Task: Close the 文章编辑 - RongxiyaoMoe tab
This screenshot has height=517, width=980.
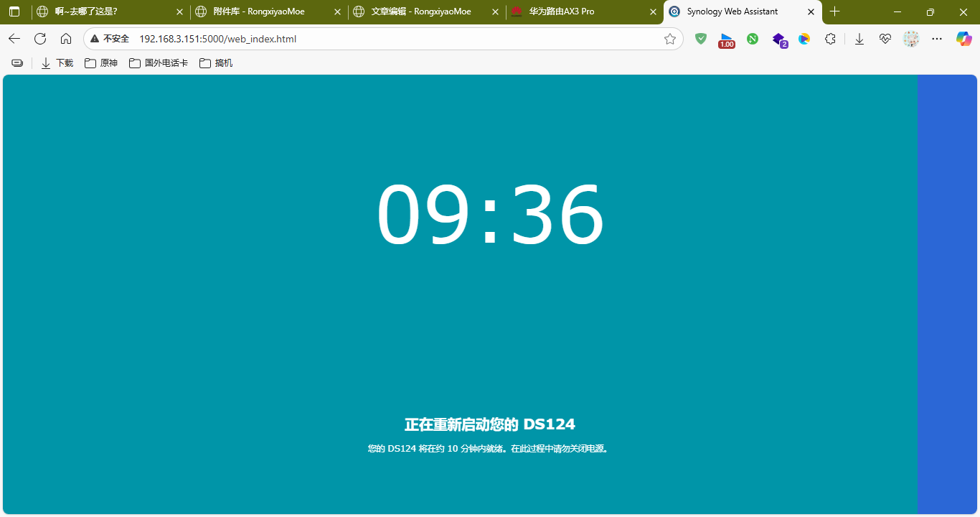Action: 495,11
